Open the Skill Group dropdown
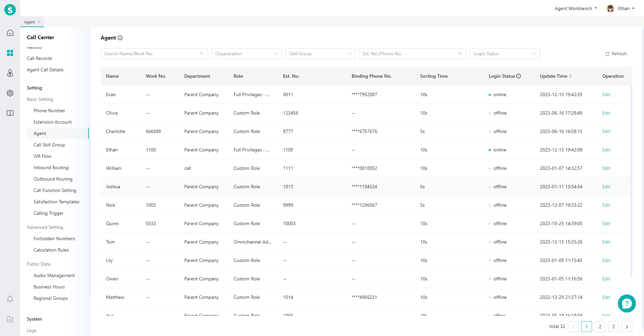 (x=320, y=54)
